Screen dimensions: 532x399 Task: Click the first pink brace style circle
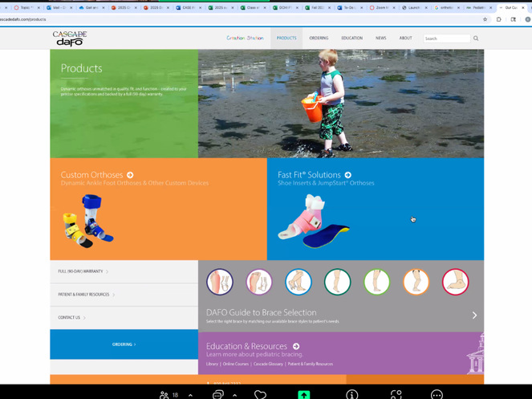tap(219, 282)
